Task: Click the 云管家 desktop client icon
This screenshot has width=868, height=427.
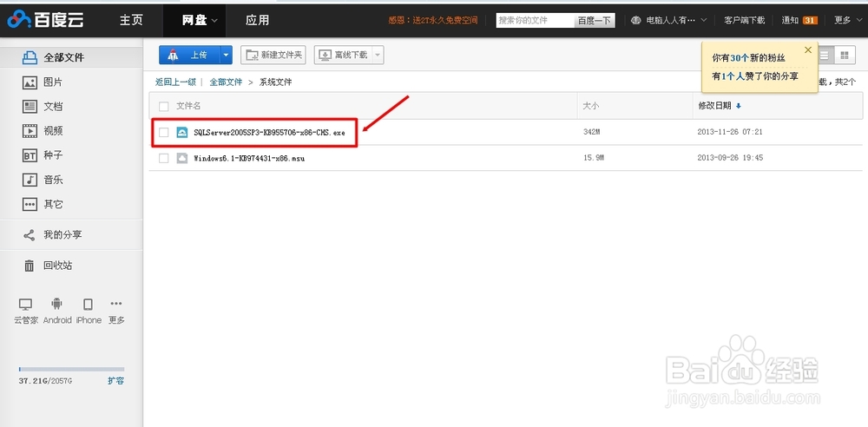Action: [25, 304]
